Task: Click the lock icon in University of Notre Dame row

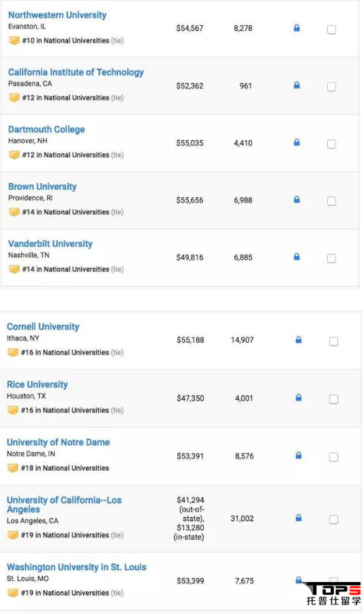Action: coord(299,456)
